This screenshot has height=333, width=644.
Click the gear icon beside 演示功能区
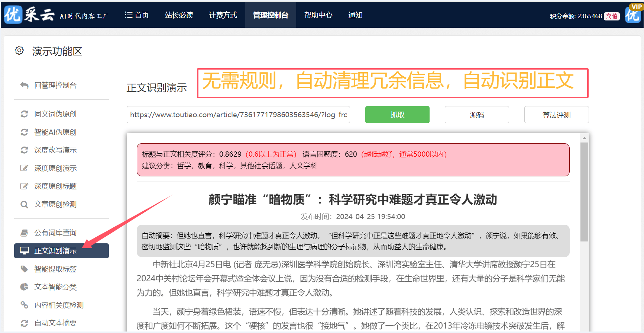coord(19,50)
